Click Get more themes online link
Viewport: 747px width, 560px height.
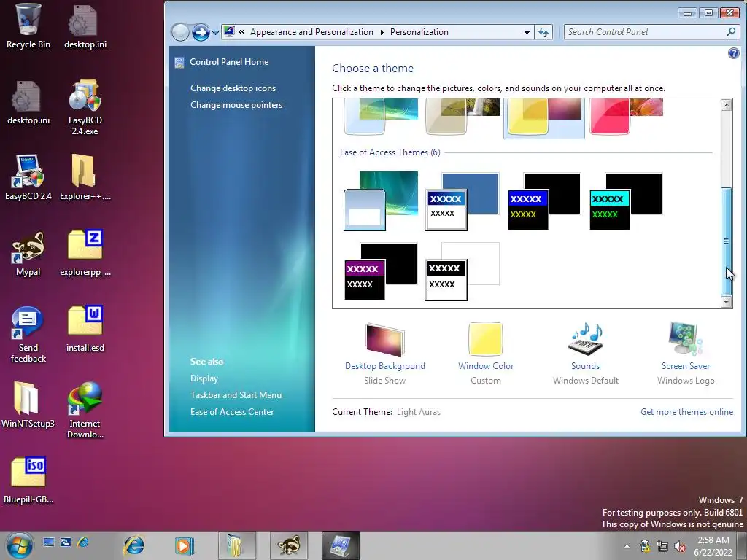click(x=686, y=412)
